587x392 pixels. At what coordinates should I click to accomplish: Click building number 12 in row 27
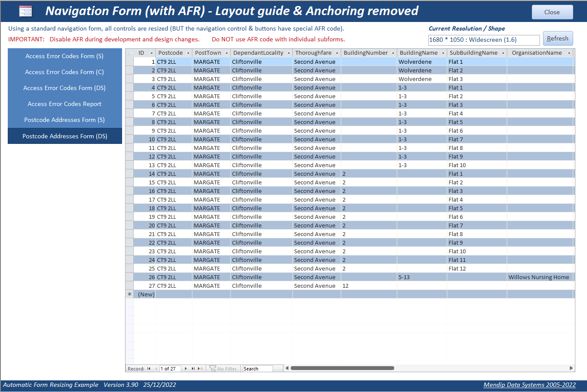click(x=369, y=286)
